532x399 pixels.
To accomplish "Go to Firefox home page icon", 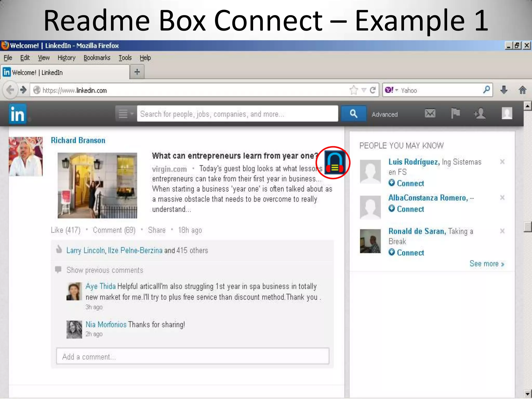I will [523, 90].
